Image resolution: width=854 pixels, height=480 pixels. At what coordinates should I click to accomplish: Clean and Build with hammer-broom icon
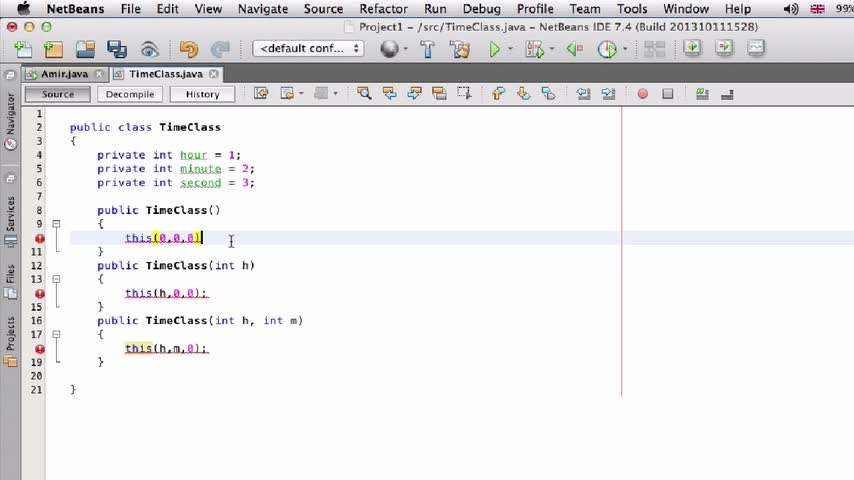point(460,50)
